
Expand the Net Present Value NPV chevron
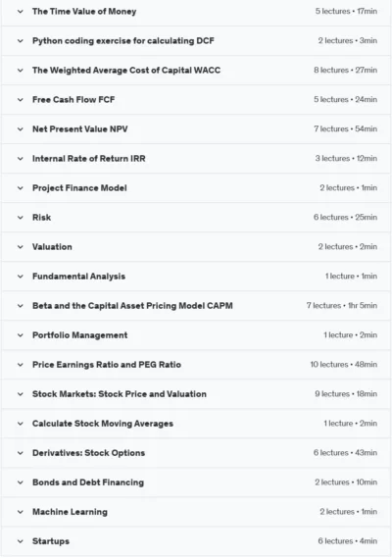point(21,129)
